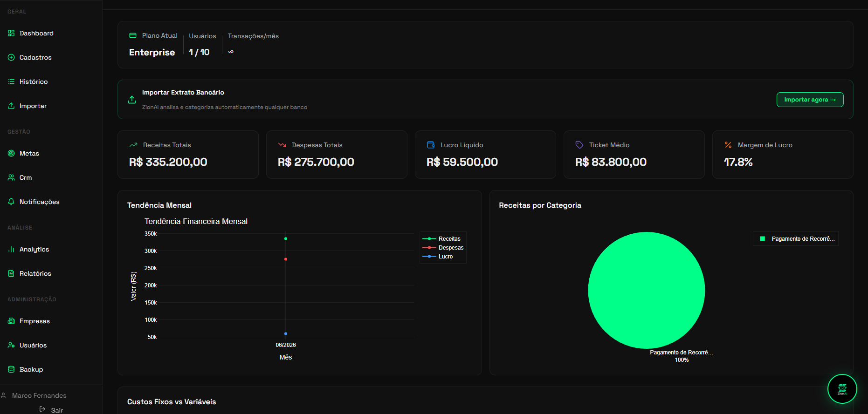Click the Analytics bar chart icon
Screen dimensions: 868x414
coord(11,249)
